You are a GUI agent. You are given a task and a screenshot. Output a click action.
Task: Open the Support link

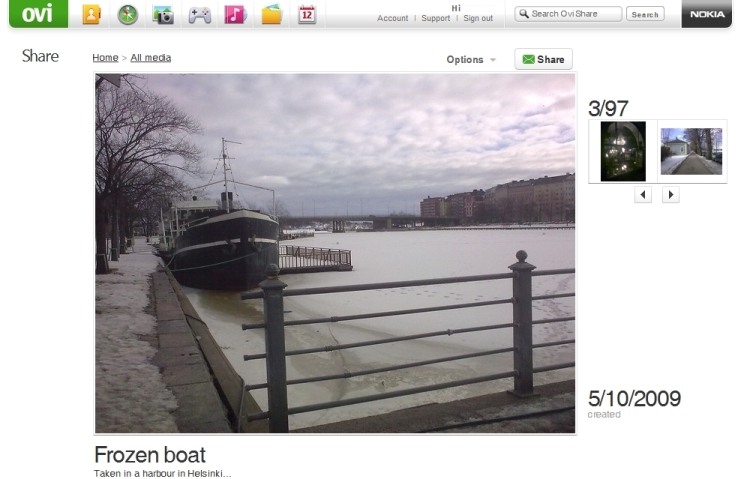(x=436, y=18)
